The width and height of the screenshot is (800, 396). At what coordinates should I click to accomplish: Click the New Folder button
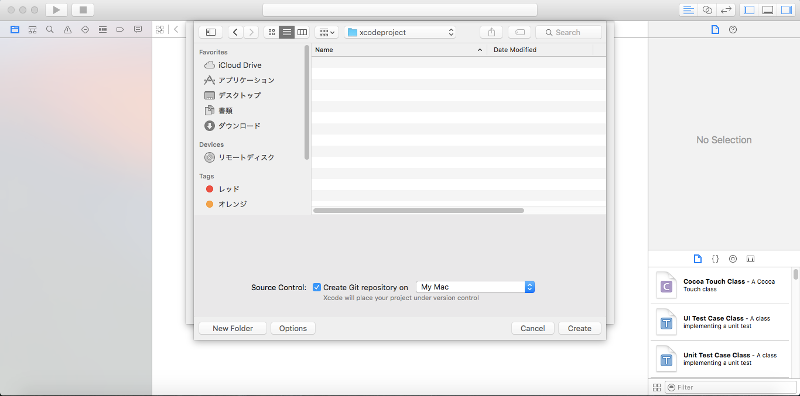pyautogui.click(x=233, y=328)
